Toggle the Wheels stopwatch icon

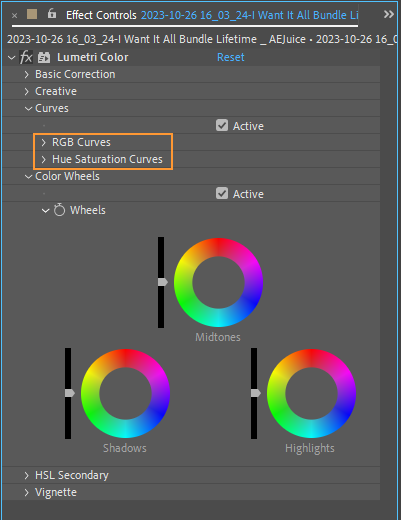coord(59,210)
